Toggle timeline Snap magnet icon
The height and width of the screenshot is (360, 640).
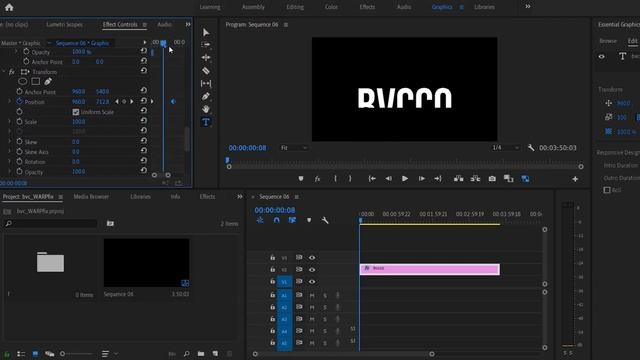(276, 220)
